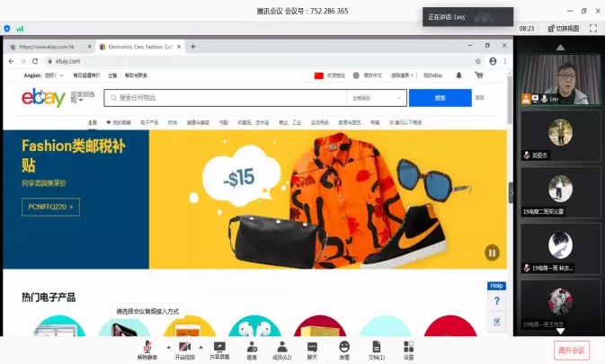Click the red Leave Meeting button
The width and height of the screenshot is (605, 364).
pyautogui.click(x=570, y=350)
